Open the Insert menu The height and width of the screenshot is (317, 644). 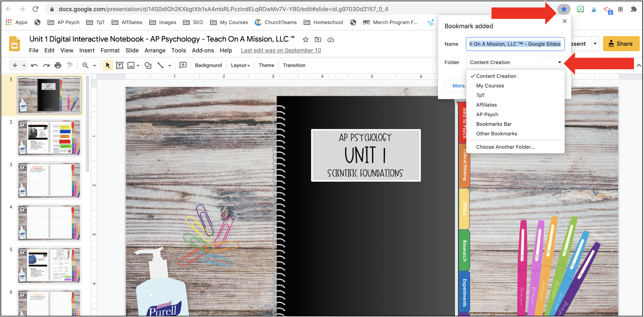[87, 50]
